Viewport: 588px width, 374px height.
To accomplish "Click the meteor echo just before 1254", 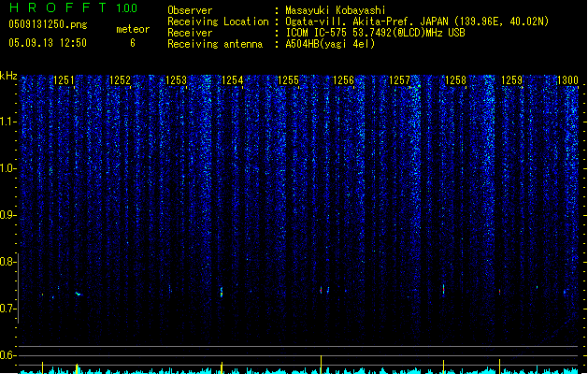I will 222,293.
